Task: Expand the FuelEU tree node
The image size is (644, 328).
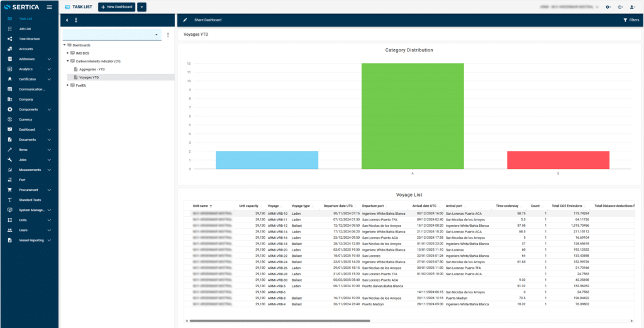Action: [68, 85]
